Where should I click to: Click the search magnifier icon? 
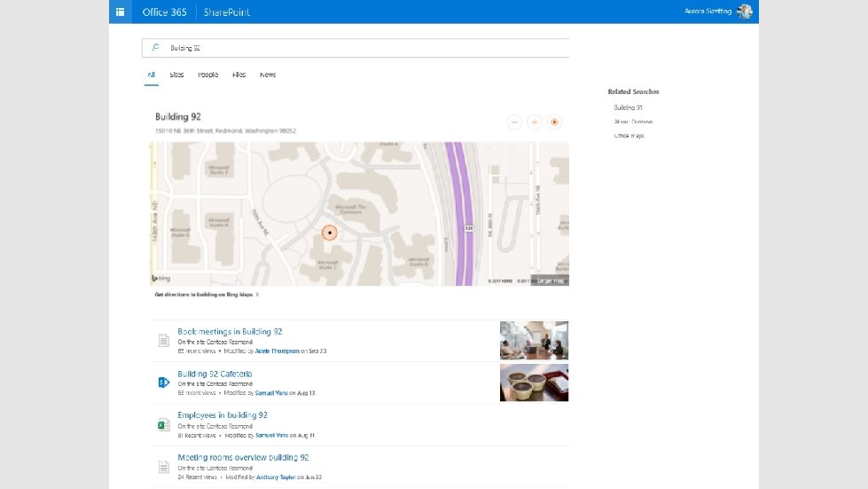pos(155,48)
